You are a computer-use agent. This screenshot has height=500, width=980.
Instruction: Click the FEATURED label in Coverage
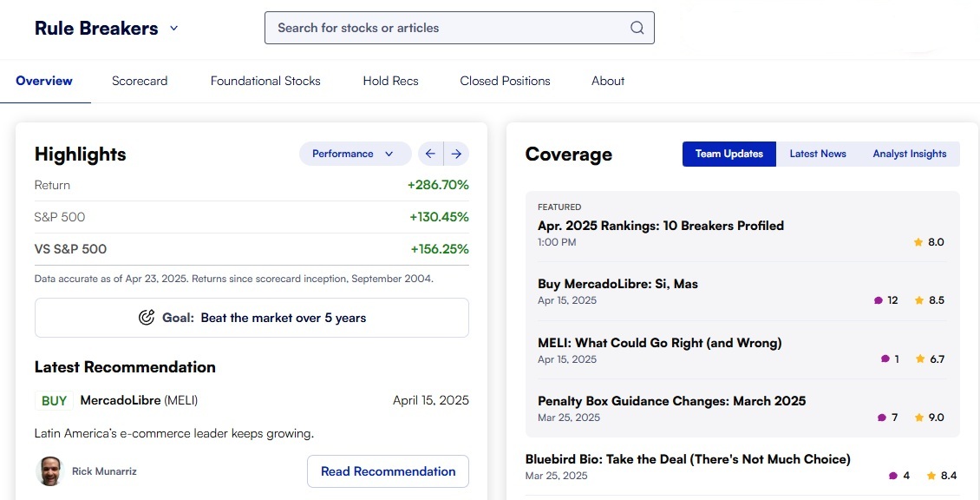point(559,207)
